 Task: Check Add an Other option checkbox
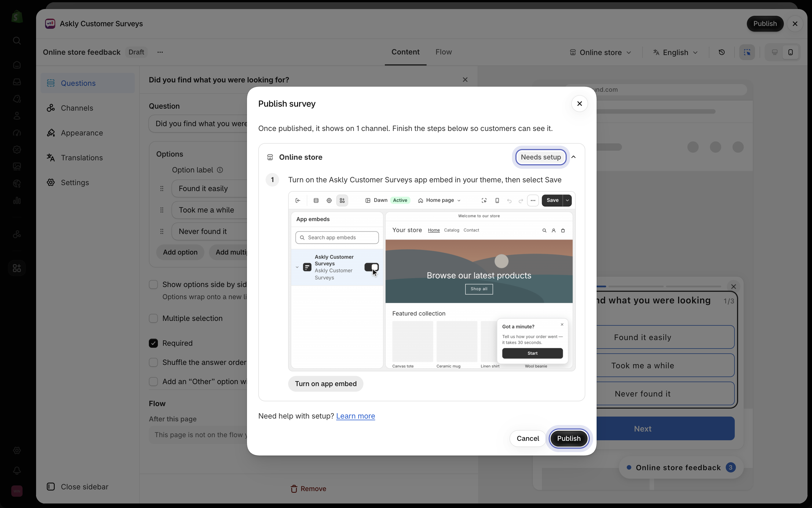pyautogui.click(x=153, y=382)
